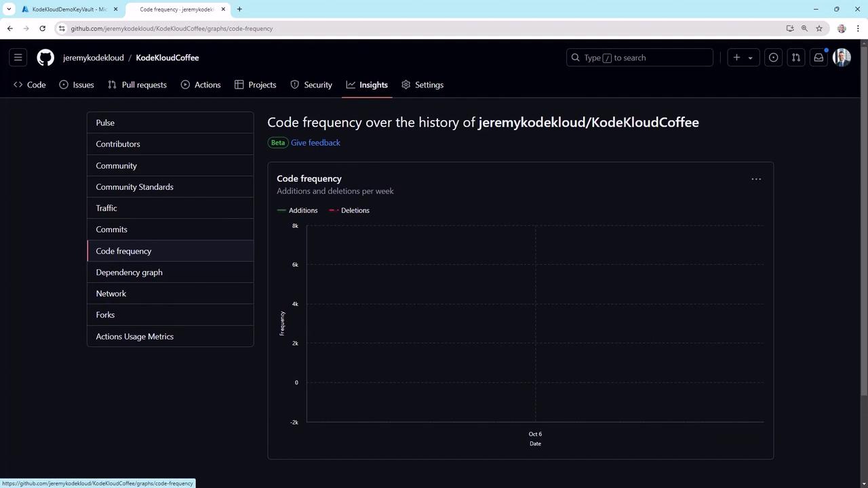Screen dimensions: 868x488
Task: Select Forks in Insights sidebar
Action: (x=170, y=314)
